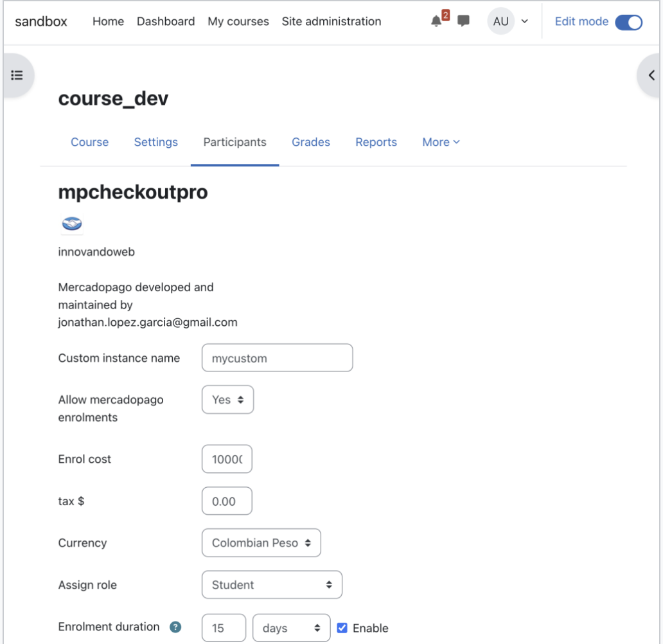Open the Currency Colombian Peso dropdown
The height and width of the screenshot is (644, 663).
pos(261,542)
